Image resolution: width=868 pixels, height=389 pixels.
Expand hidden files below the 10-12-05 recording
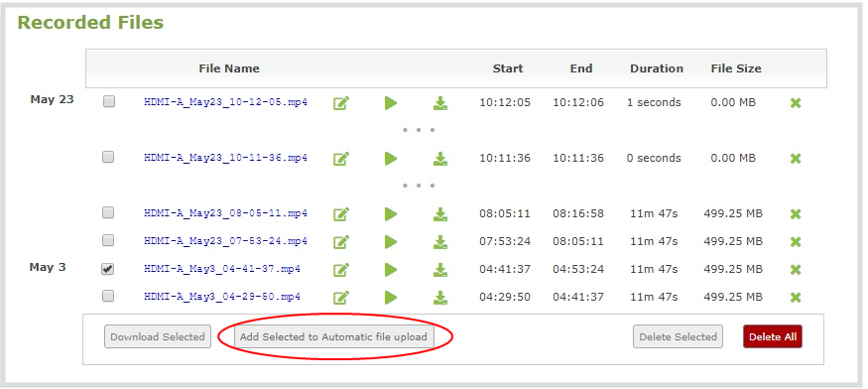tap(419, 130)
